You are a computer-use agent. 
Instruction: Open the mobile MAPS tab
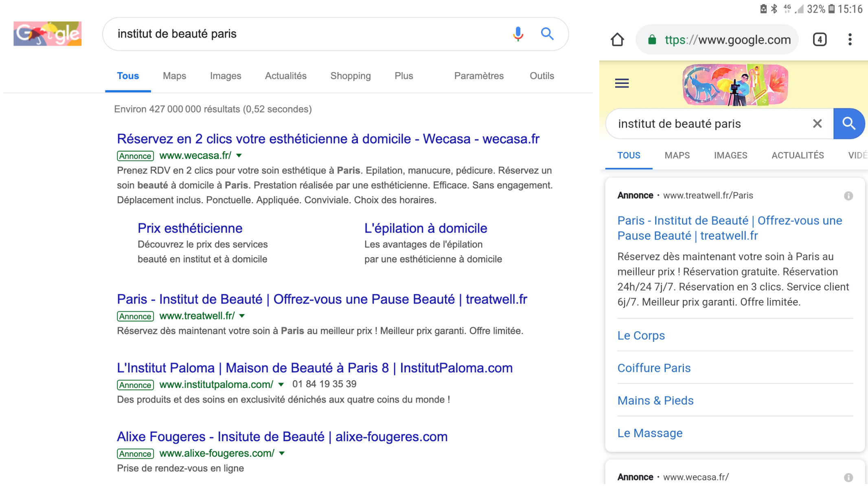click(x=677, y=155)
